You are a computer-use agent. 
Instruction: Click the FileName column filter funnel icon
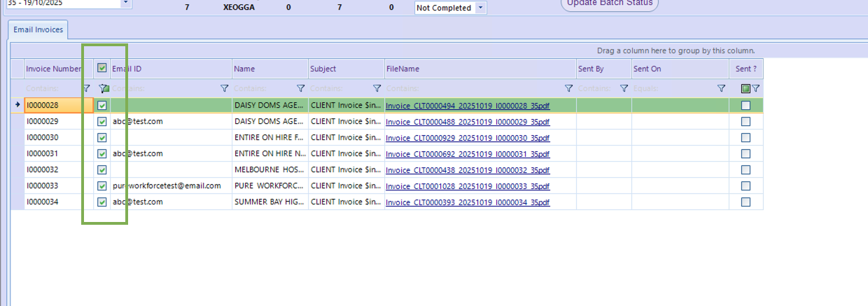pos(568,89)
